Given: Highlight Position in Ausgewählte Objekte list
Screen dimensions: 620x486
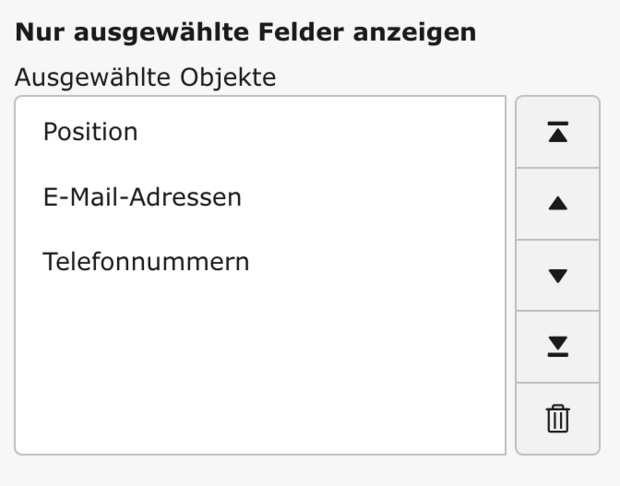Looking at the screenshot, I should click(90, 132).
